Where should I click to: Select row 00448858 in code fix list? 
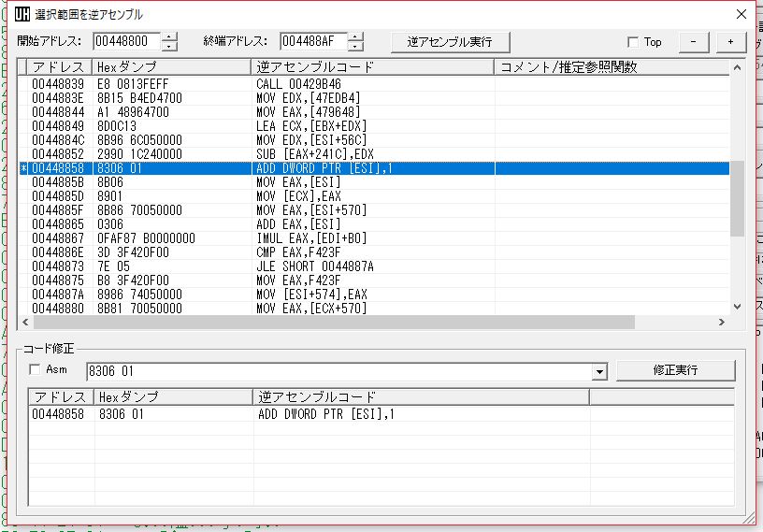[381, 414]
